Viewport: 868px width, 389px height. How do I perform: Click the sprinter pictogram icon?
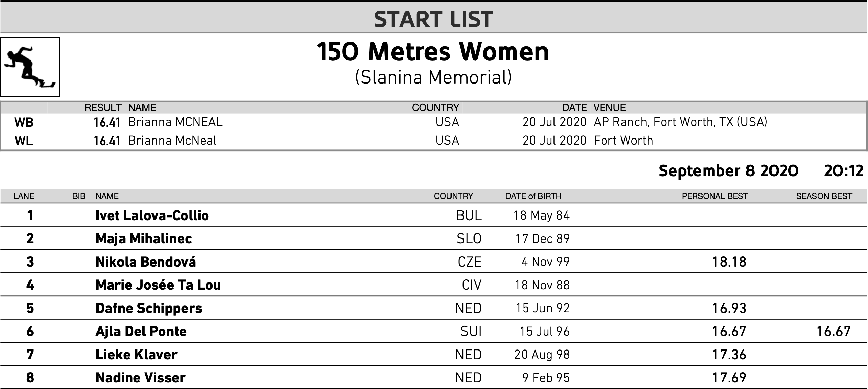click(x=30, y=67)
